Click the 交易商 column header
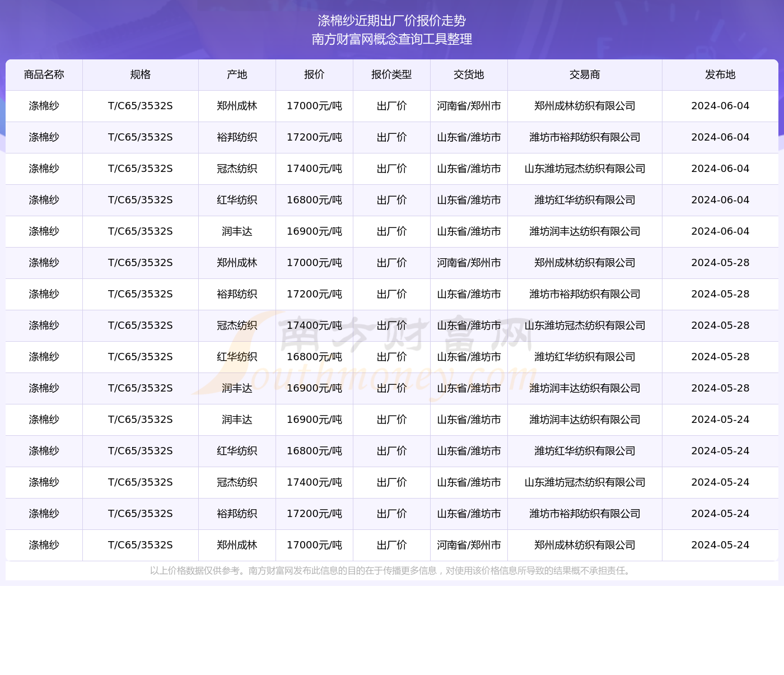Image resolution: width=784 pixels, height=675 pixels. pos(585,75)
